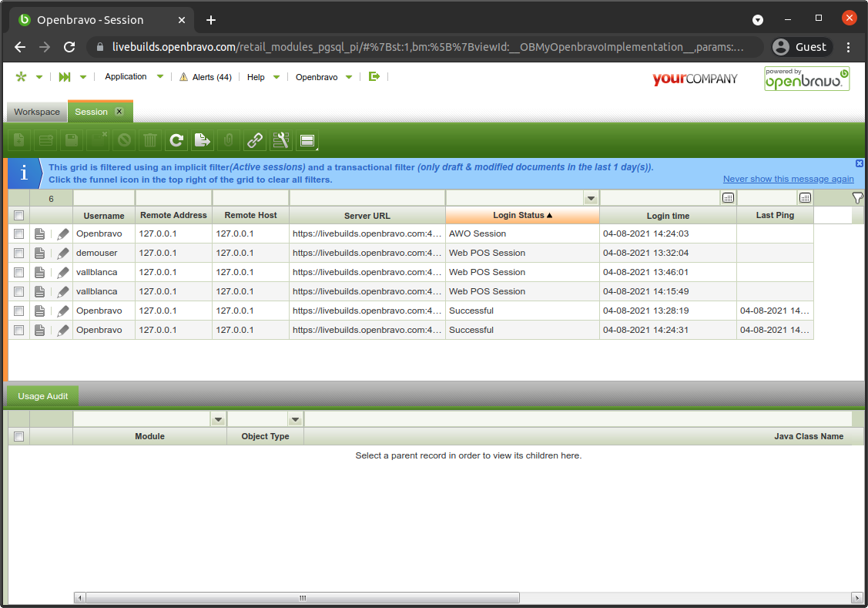Image resolution: width=868 pixels, height=608 pixels.
Task: Open form view for demouser row
Action: pyautogui.click(x=40, y=254)
